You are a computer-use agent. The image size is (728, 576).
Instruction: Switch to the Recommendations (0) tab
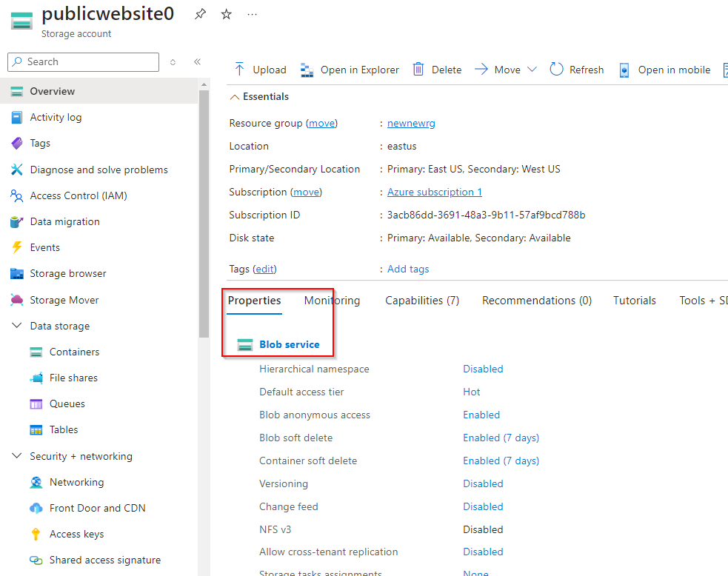(x=537, y=301)
